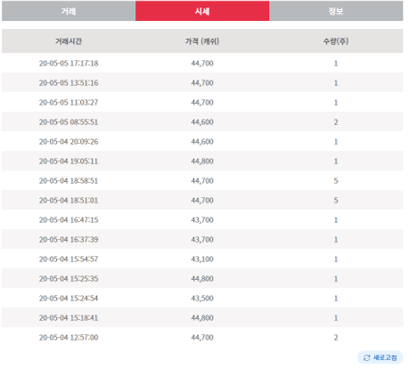Select timestamp 20-05-04 20:09:26

(69, 142)
